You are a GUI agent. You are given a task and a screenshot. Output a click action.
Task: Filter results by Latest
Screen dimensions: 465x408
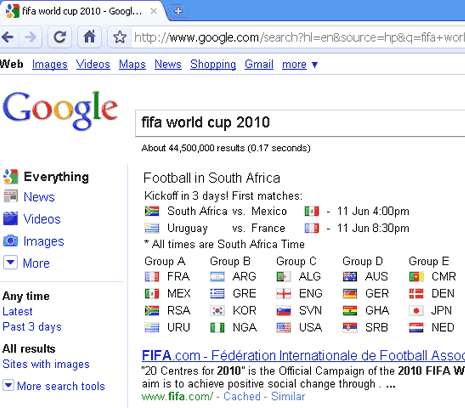17,311
